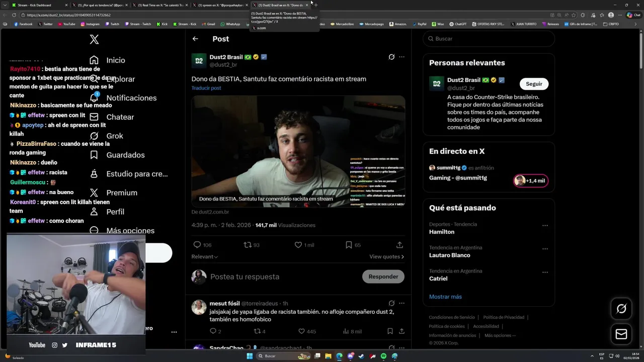
Task: Click Mostrar más under Qué está pasando
Action: point(445,297)
